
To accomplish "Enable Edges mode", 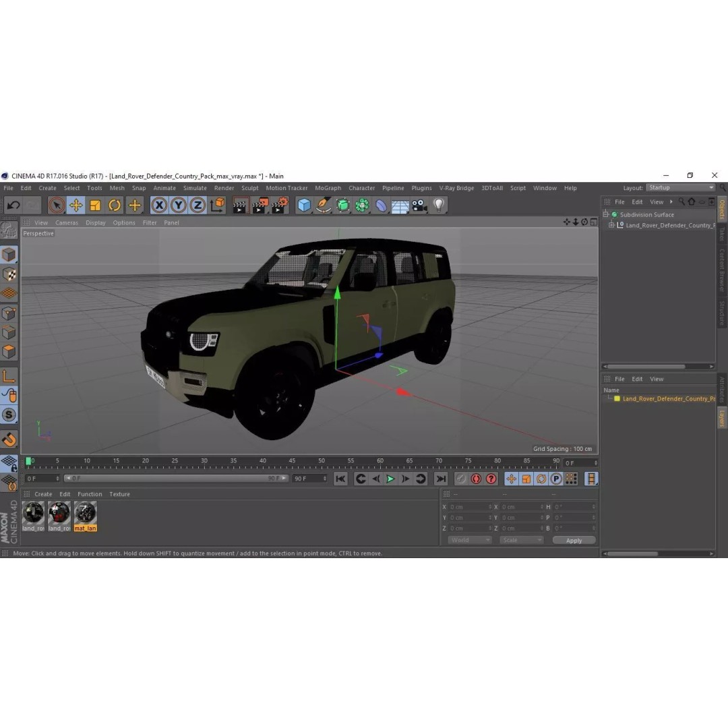I will [9, 332].
